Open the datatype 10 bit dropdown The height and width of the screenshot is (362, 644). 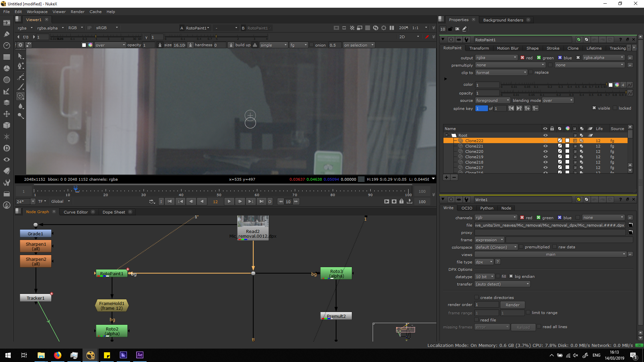pyautogui.click(x=485, y=277)
